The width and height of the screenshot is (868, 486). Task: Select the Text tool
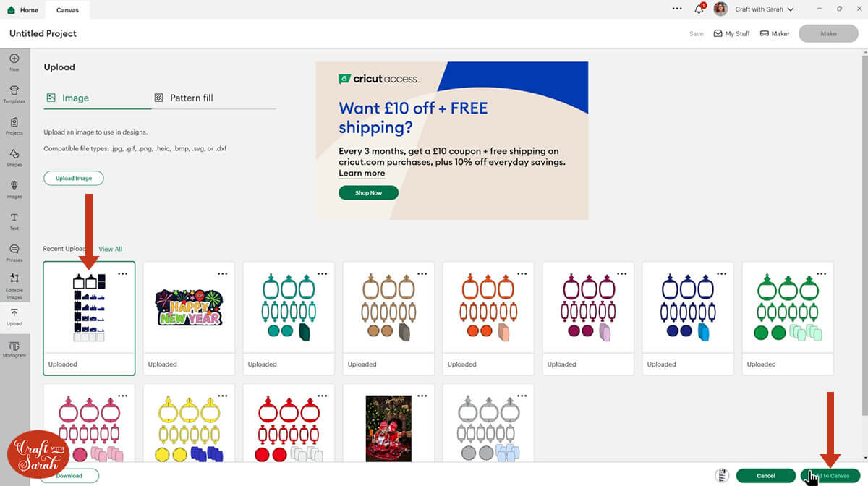point(14,221)
